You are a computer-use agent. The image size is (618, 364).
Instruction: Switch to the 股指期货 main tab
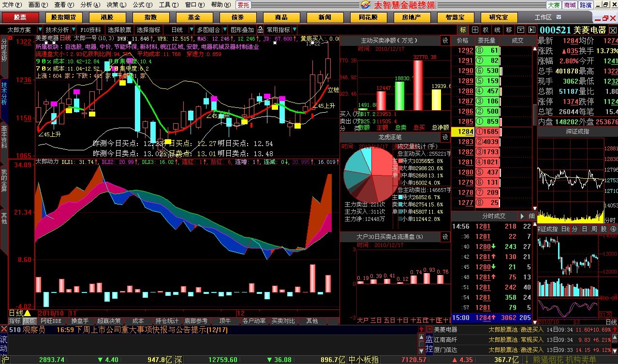pyautogui.click(x=63, y=17)
